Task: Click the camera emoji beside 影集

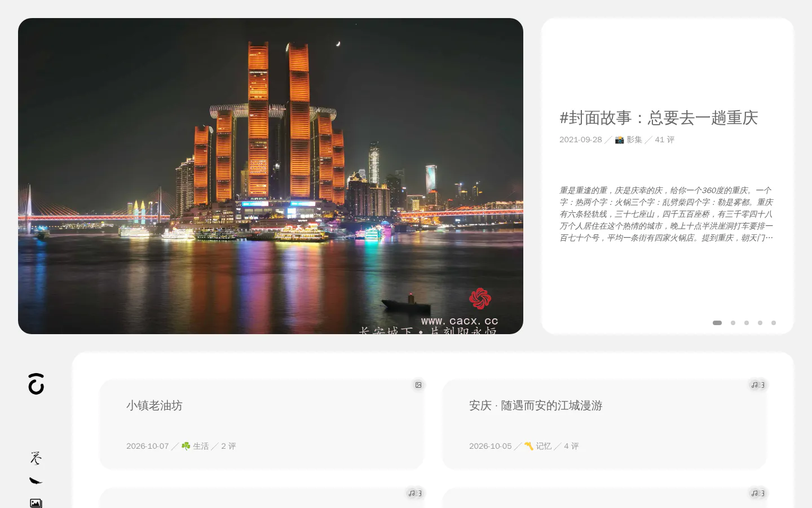Action: coord(619,139)
